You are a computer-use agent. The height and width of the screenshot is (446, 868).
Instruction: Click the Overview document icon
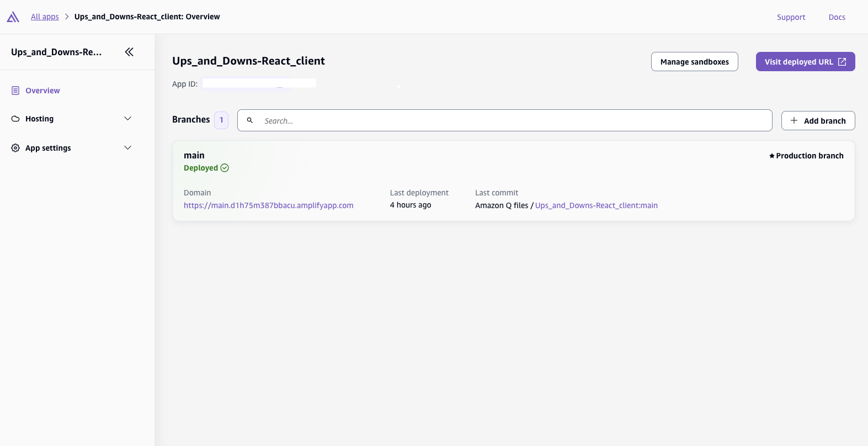15,91
